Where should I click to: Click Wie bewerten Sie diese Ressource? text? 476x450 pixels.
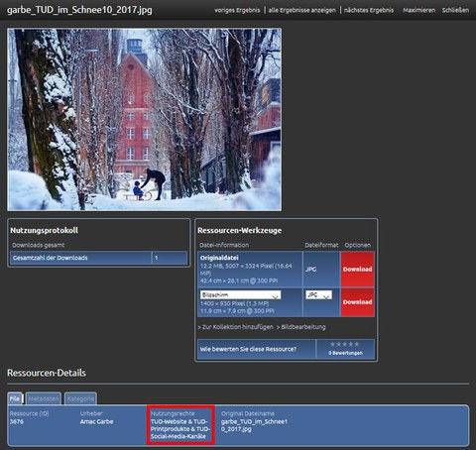tap(248, 349)
